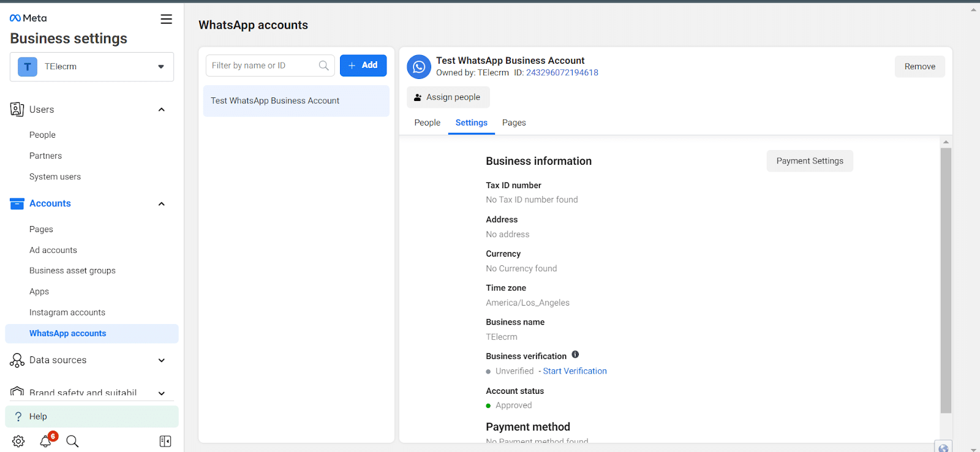Open Payment Settings button
This screenshot has height=452, width=980.
tap(810, 161)
